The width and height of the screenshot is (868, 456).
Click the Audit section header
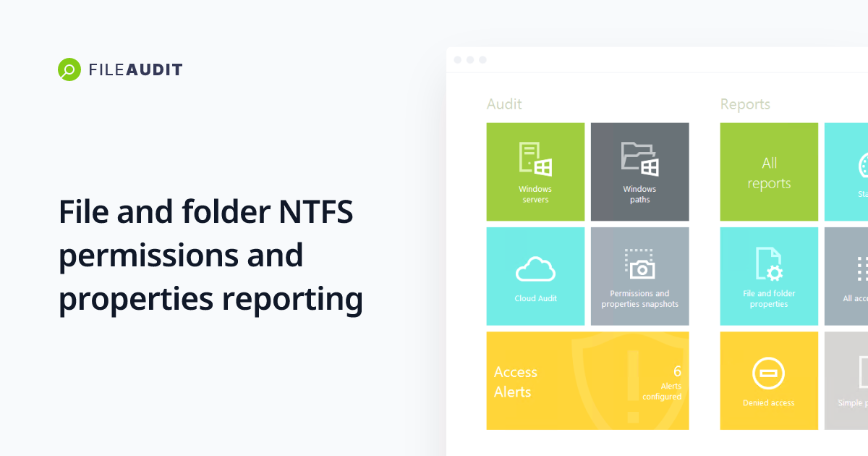point(504,104)
